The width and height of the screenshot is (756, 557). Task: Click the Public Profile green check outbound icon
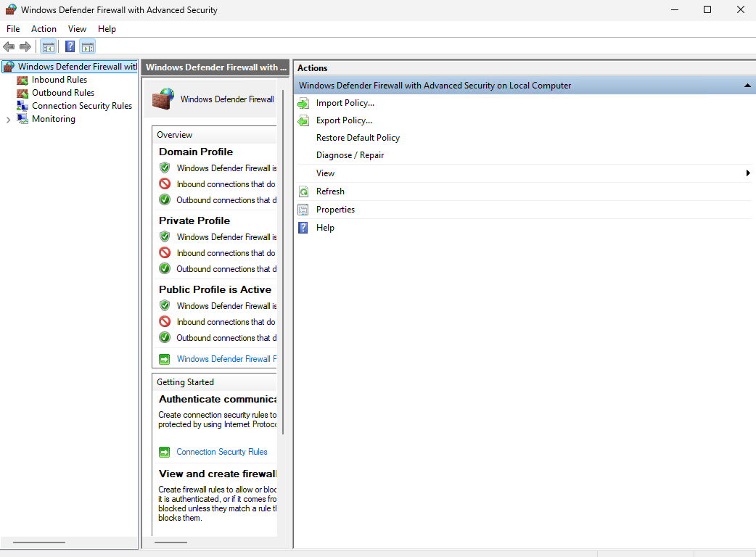[x=165, y=337]
